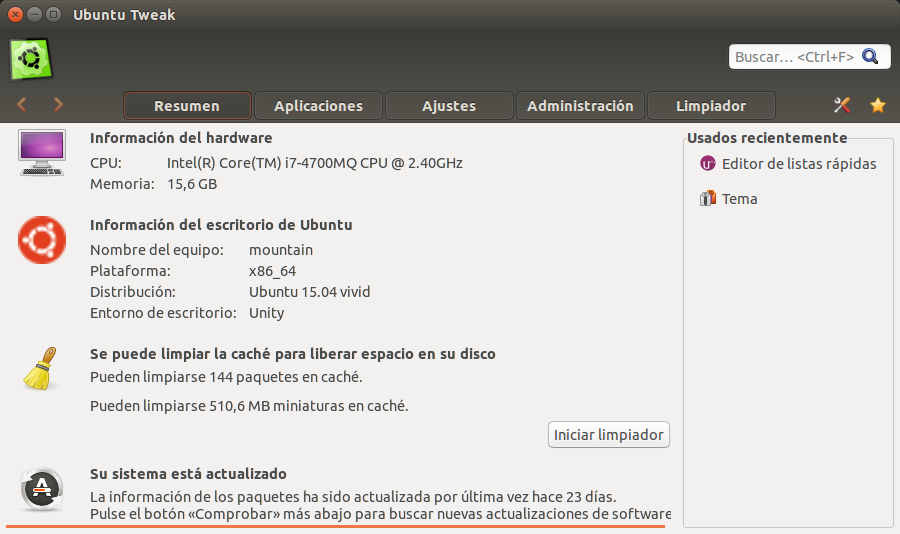
Task: Click the platform value x86_64
Action: (272, 271)
